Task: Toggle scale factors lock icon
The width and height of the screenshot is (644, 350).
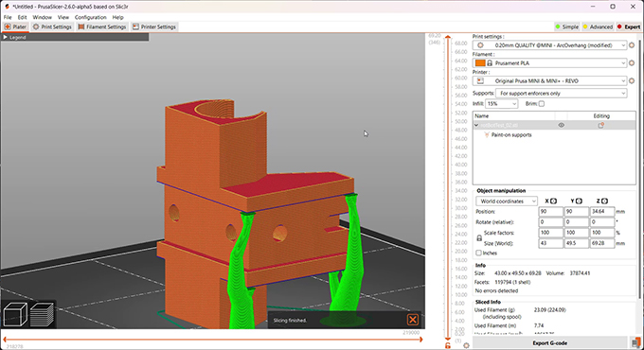Action: pyautogui.click(x=479, y=238)
